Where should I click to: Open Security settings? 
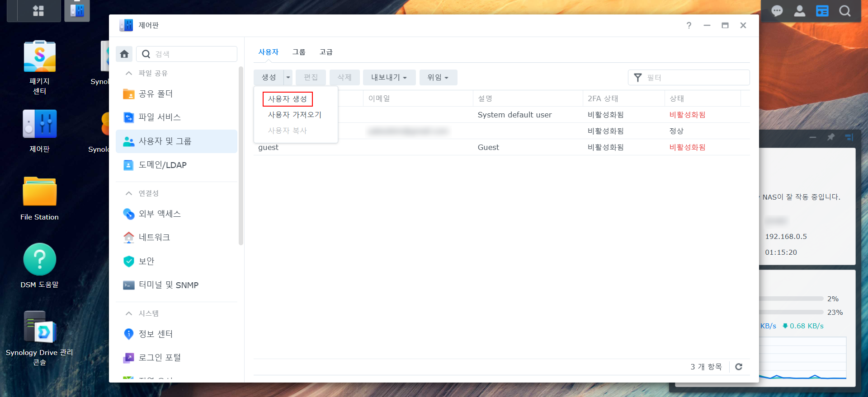[x=176, y=262]
